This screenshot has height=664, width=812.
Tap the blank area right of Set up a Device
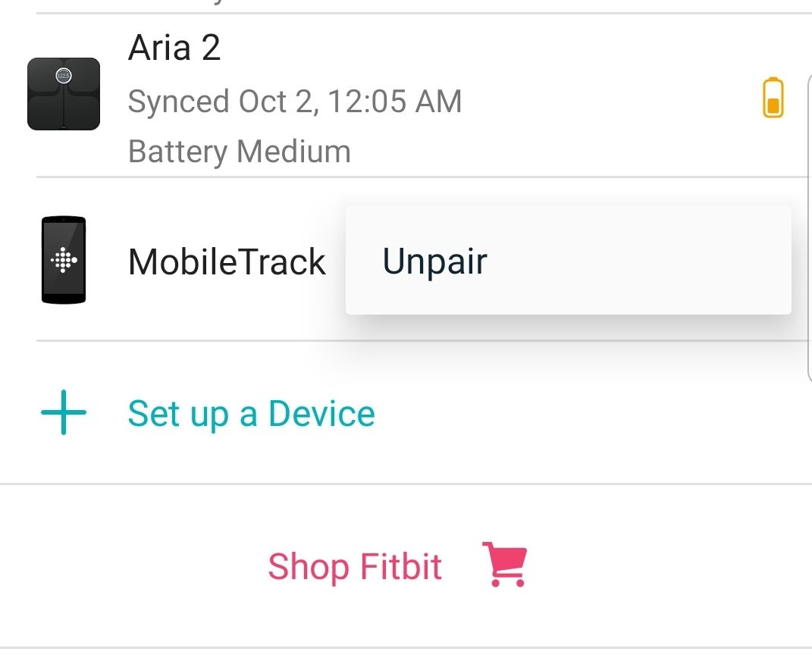click(x=591, y=414)
